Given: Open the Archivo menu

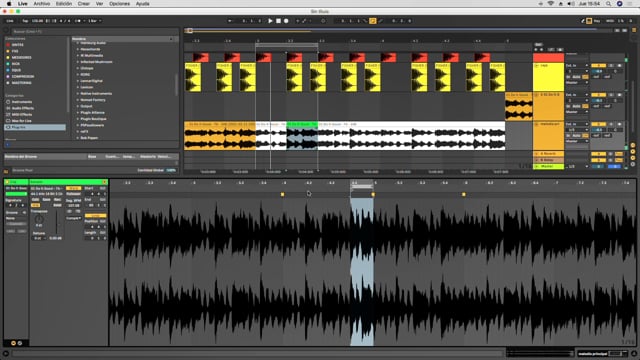Looking at the screenshot, I should coord(42,4).
